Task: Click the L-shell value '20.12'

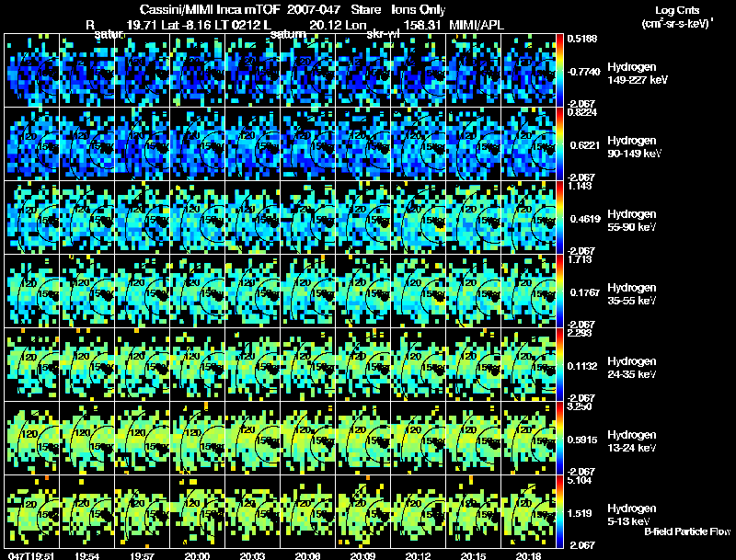Action: [325, 25]
